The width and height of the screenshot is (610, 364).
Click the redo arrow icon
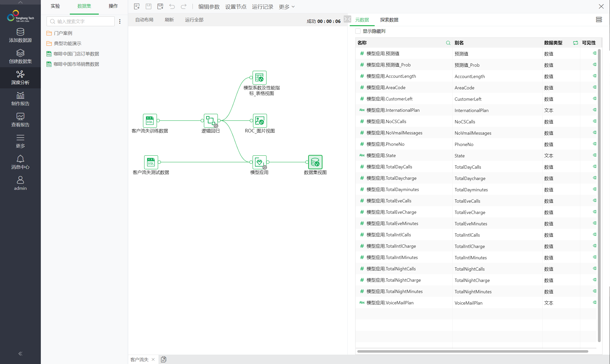184,7
